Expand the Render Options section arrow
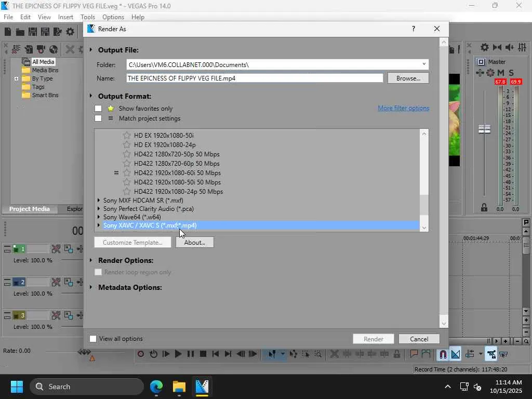 91,260
